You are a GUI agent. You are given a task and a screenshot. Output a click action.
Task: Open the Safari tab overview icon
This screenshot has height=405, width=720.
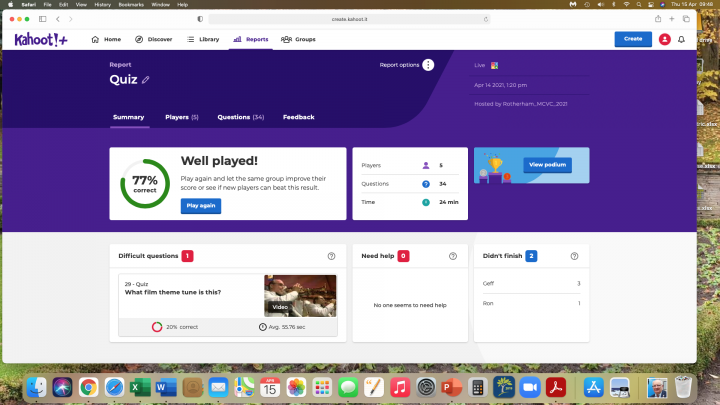(x=700, y=19)
